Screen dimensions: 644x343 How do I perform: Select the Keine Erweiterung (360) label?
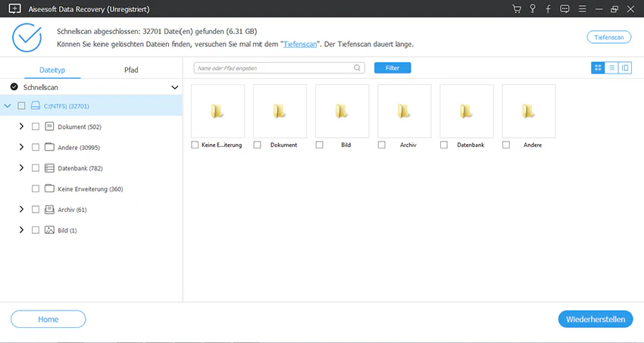coord(90,189)
